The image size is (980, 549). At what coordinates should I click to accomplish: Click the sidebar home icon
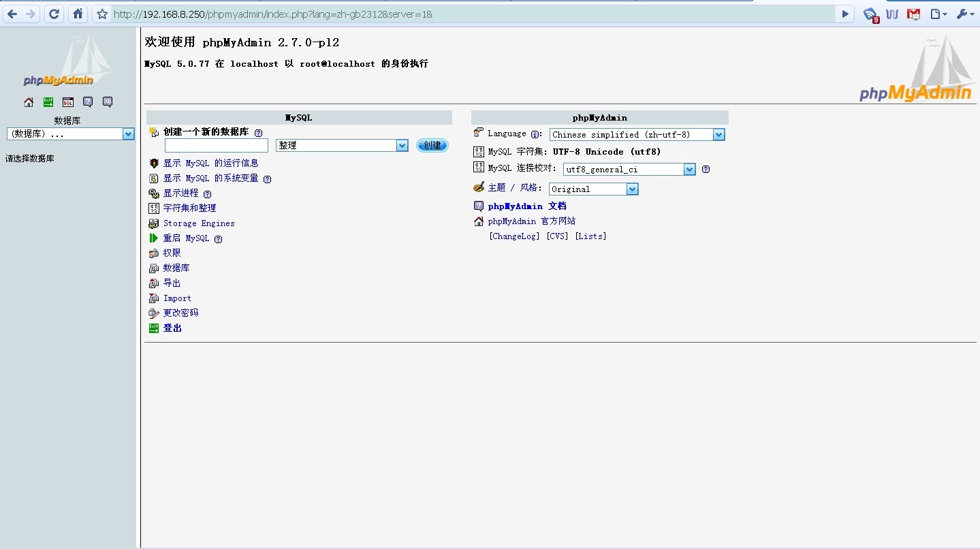[29, 102]
